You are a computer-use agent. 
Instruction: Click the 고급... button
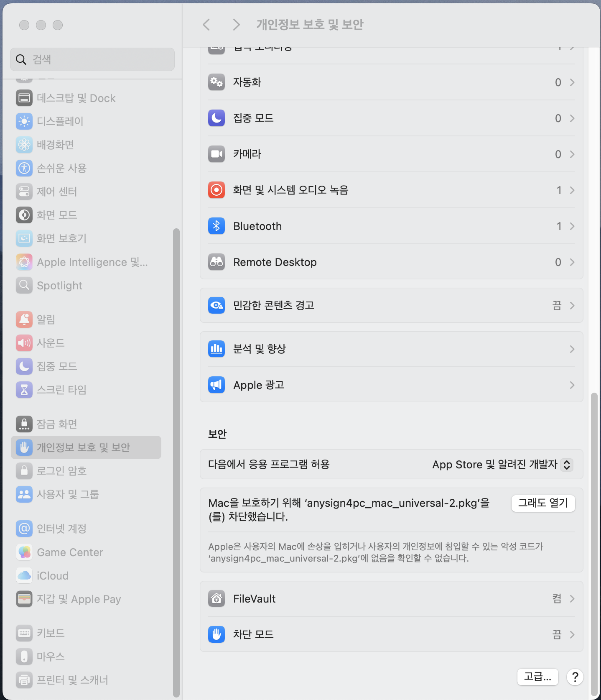point(538,677)
